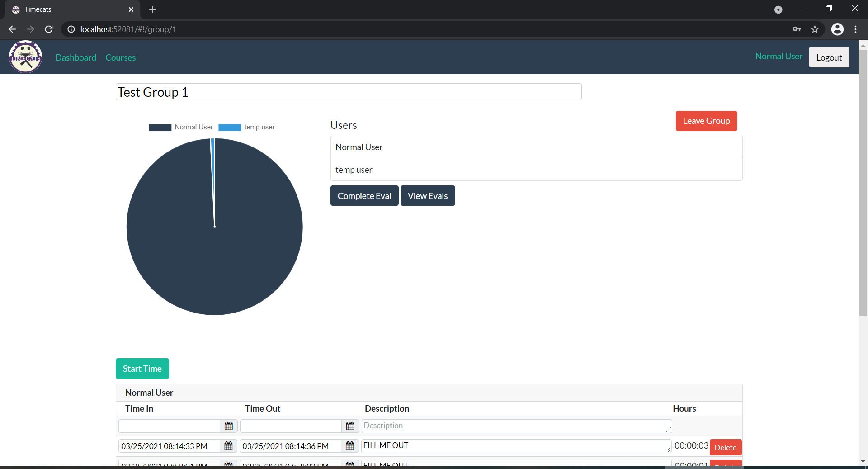Open Chrome three-dot menu
The image size is (868, 469).
pyautogui.click(x=855, y=29)
